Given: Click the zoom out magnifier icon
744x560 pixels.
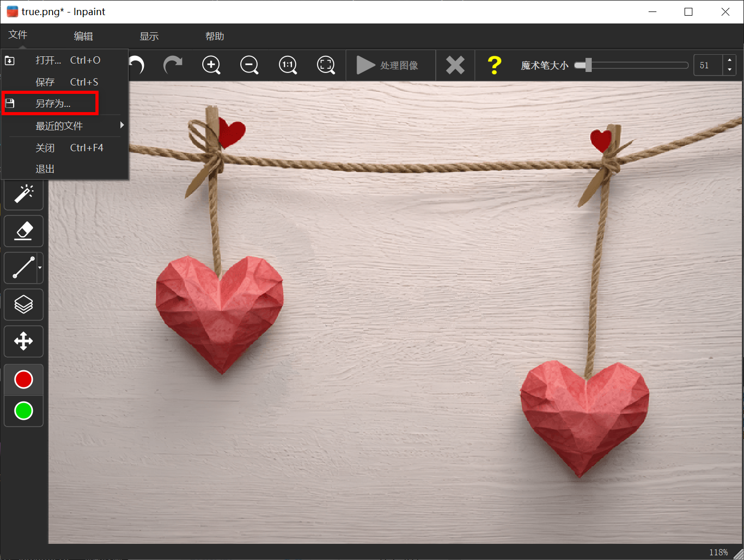Looking at the screenshot, I should pos(249,65).
